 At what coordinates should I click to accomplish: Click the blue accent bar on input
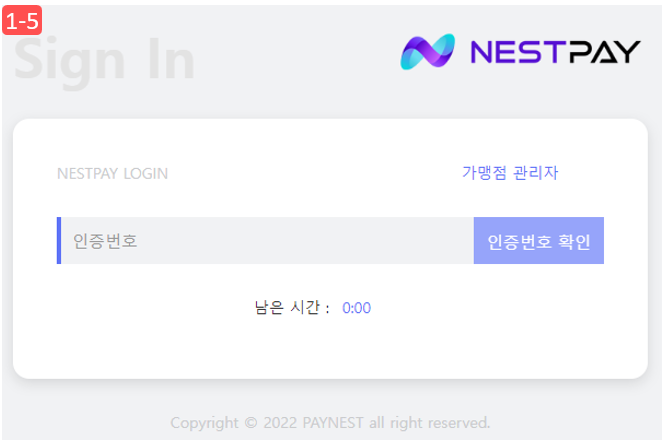click(59, 240)
